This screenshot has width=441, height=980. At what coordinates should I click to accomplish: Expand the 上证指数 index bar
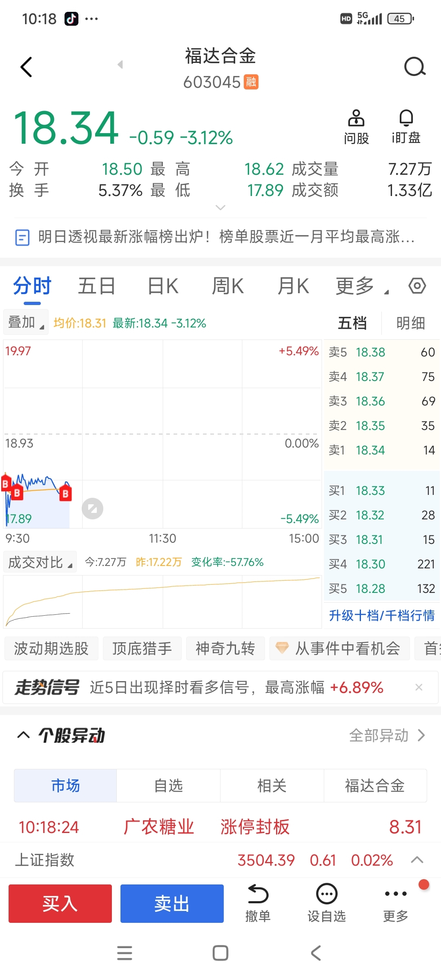click(417, 860)
